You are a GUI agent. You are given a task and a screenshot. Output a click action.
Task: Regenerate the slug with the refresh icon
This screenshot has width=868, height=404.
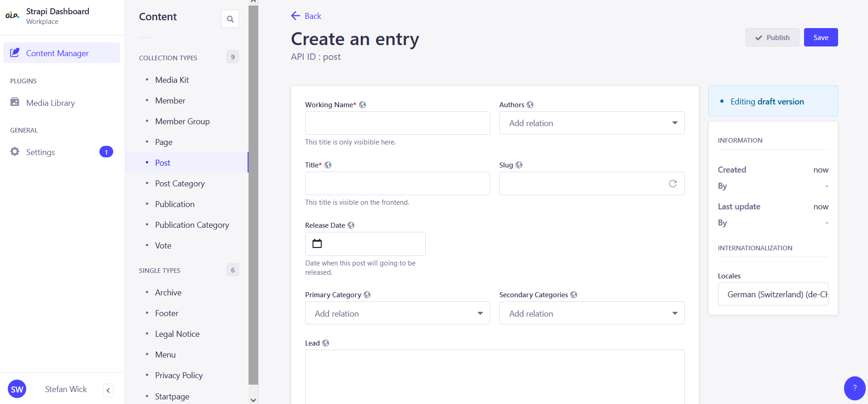[672, 184]
